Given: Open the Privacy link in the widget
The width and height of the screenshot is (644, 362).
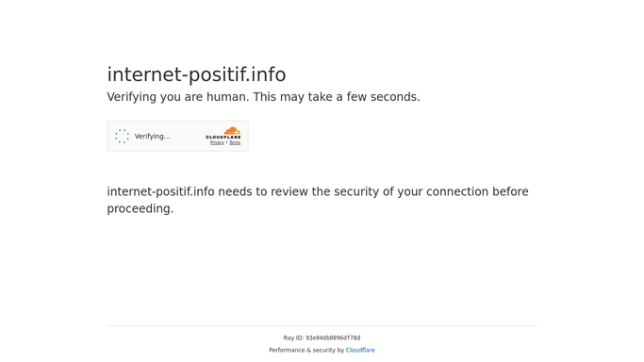Looking at the screenshot, I should [x=217, y=143].
